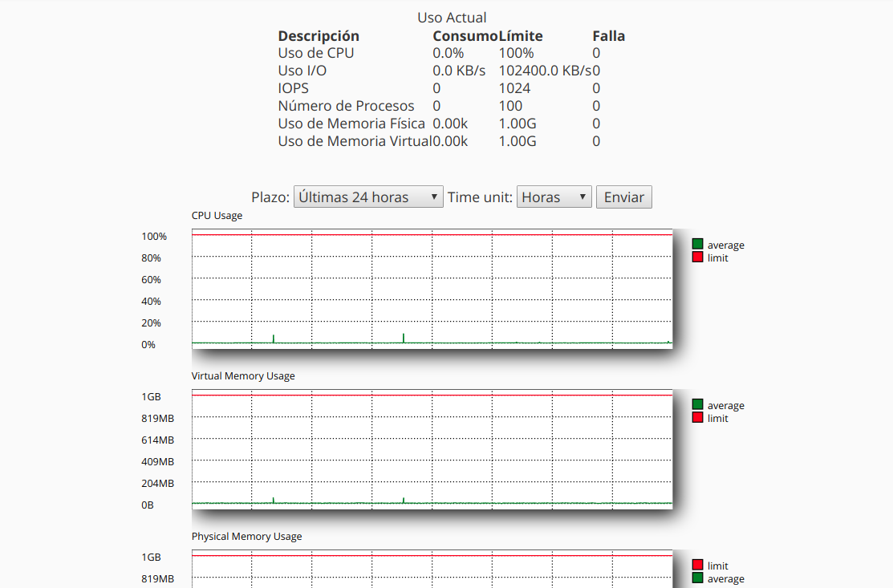Screen dimensions: 893x588
Task: Click the Virtual Memory Usage chart title
Action: coord(243,376)
